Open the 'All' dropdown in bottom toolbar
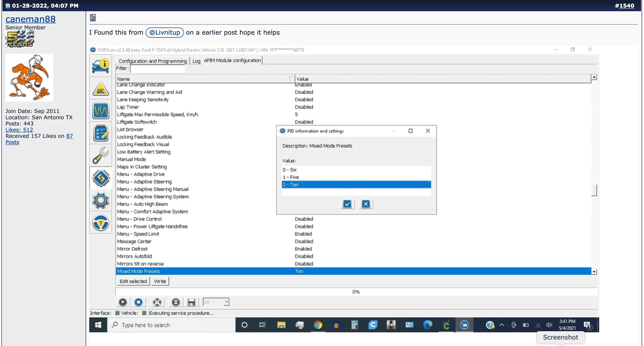This screenshot has width=644, height=346. 226,302
